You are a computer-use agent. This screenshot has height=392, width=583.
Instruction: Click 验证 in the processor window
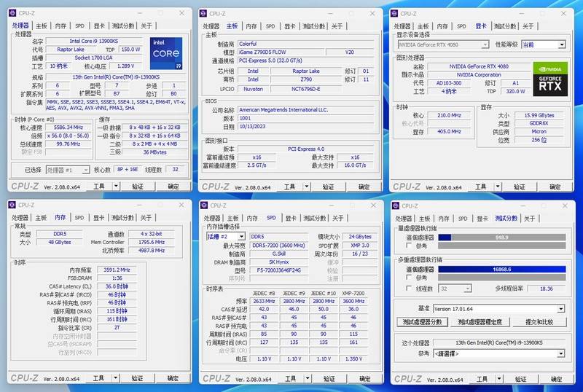tap(138, 186)
